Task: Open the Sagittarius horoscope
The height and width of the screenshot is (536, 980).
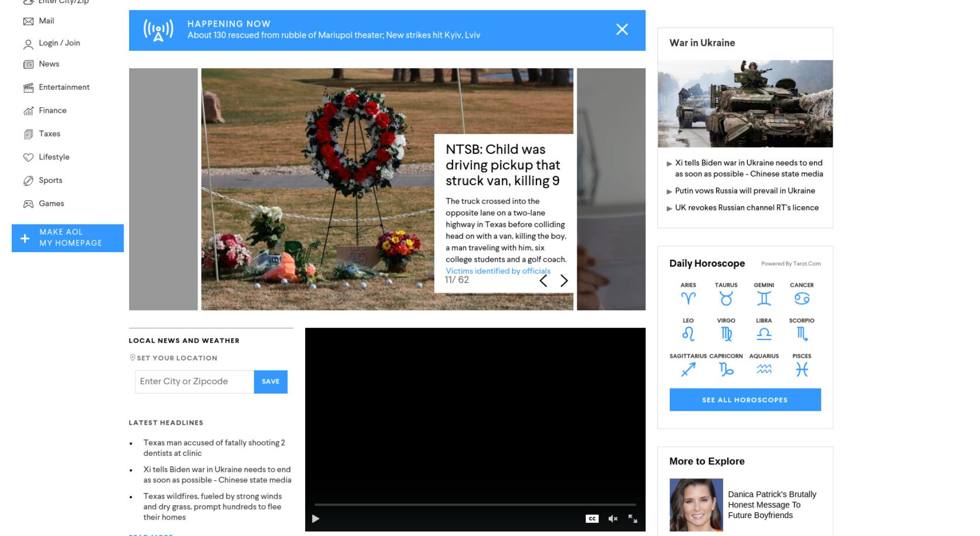Action: click(688, 365)
